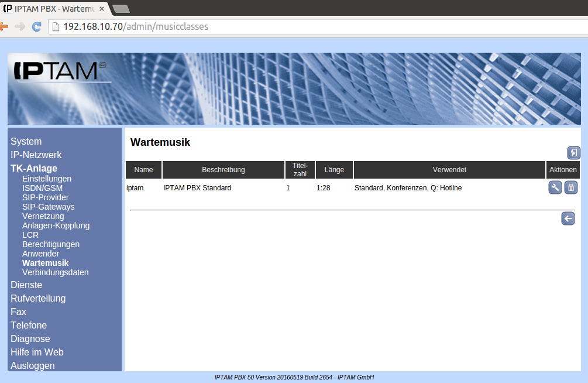Click the IPTAM logo in banner
The image size is (588, 383).
point(60,71)
